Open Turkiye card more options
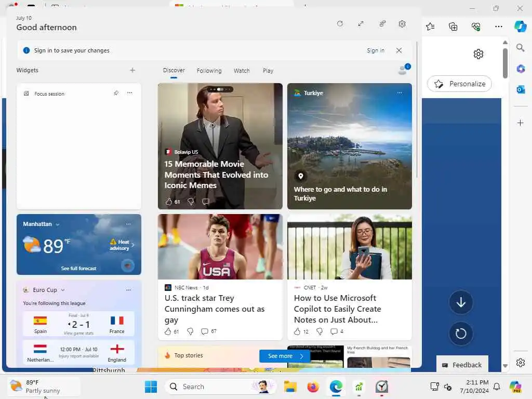The width and height of the screenshot is (532, 399). coord(400,92)
